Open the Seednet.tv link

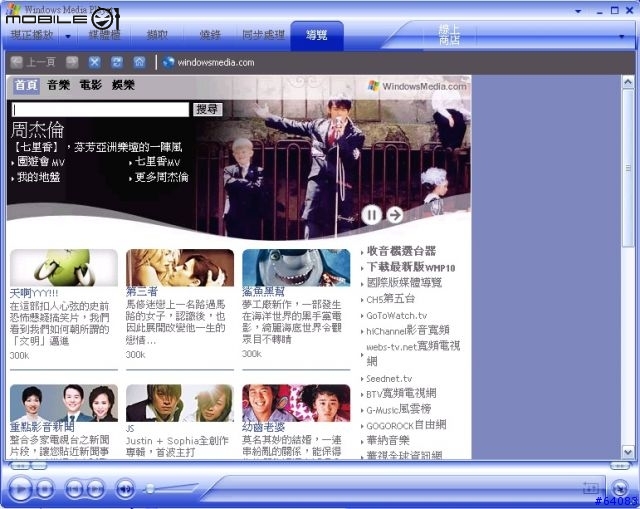click(389, 378)
